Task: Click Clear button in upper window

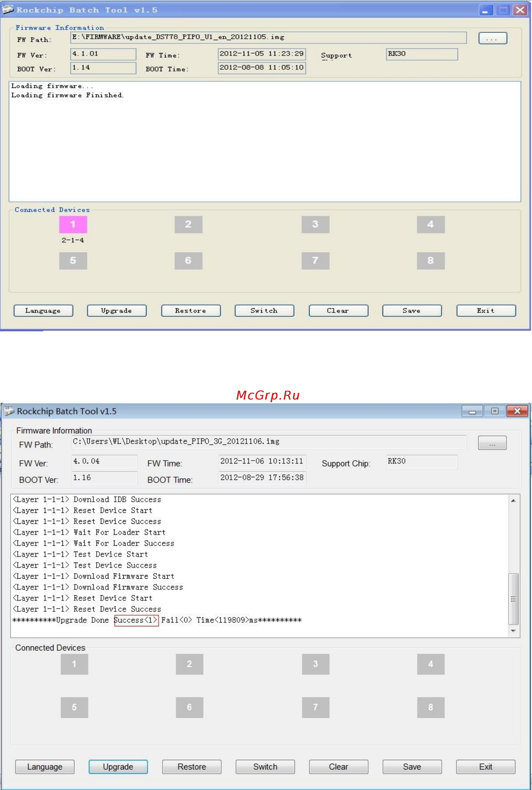Action: pos(338,310)
